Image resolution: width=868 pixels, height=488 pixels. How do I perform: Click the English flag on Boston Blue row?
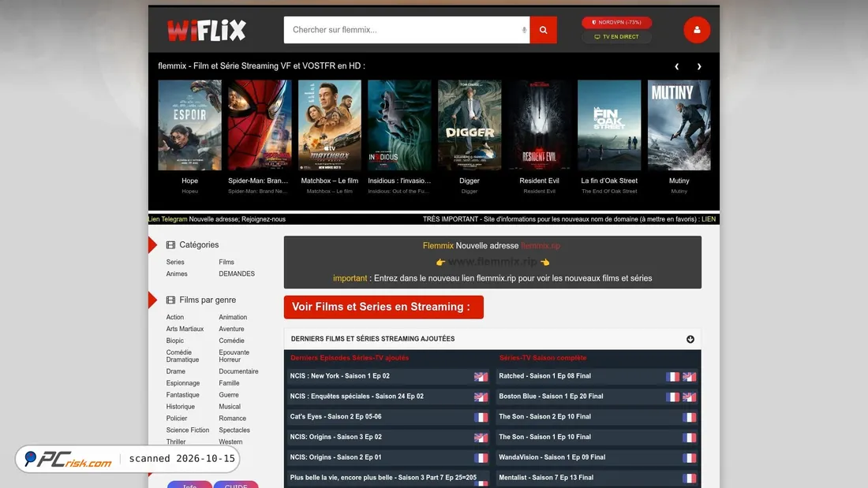click(689, 397)
